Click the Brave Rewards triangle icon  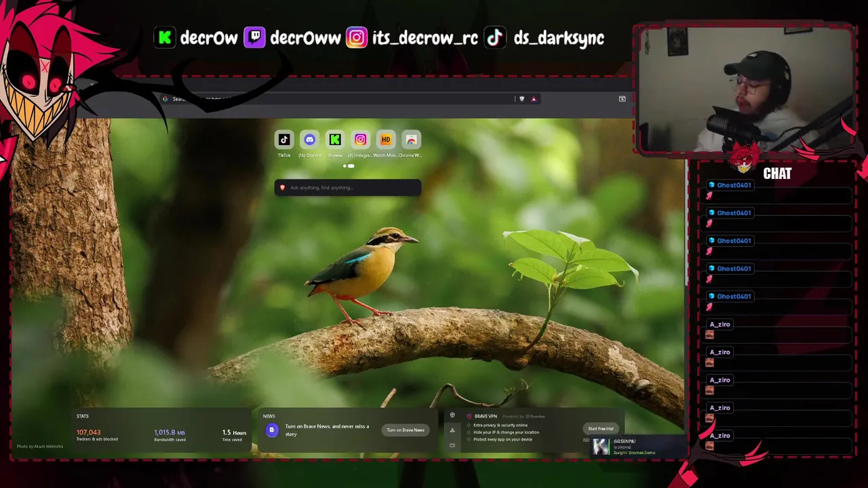pos(534,99)
